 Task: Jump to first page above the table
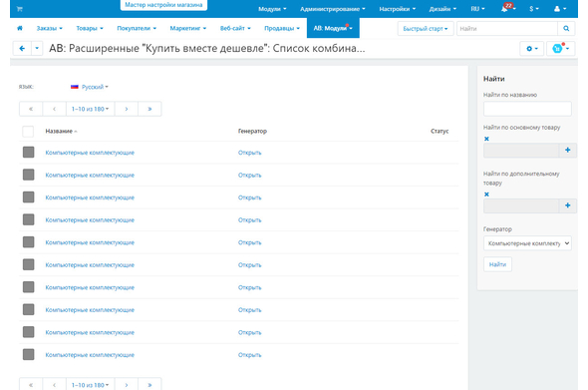tap(31, 109)
